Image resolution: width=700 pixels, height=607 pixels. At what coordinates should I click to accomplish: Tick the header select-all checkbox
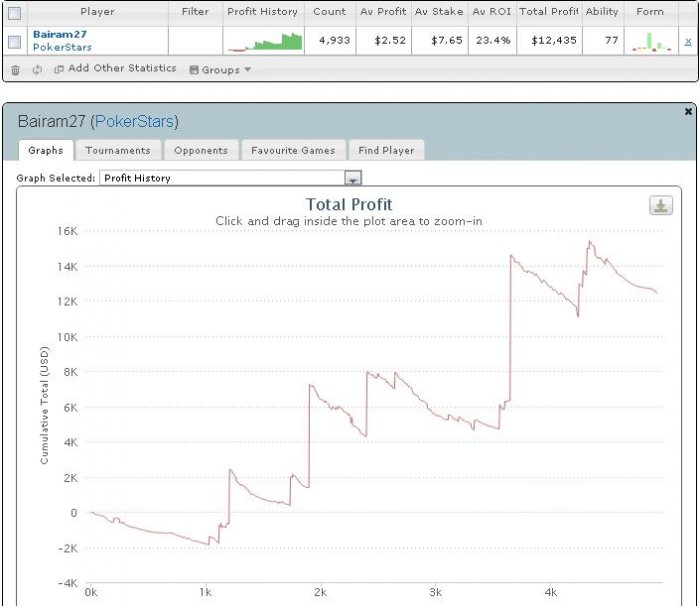(14, 13)
